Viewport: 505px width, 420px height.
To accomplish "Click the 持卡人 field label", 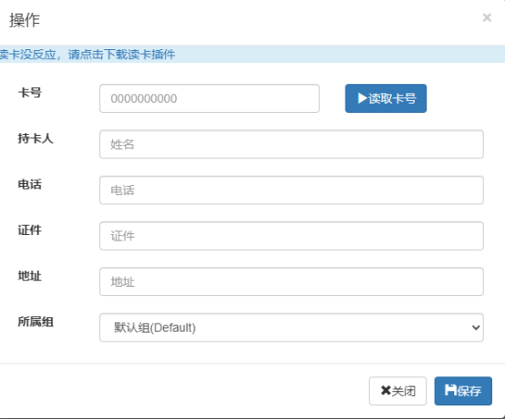I will 36,138.
